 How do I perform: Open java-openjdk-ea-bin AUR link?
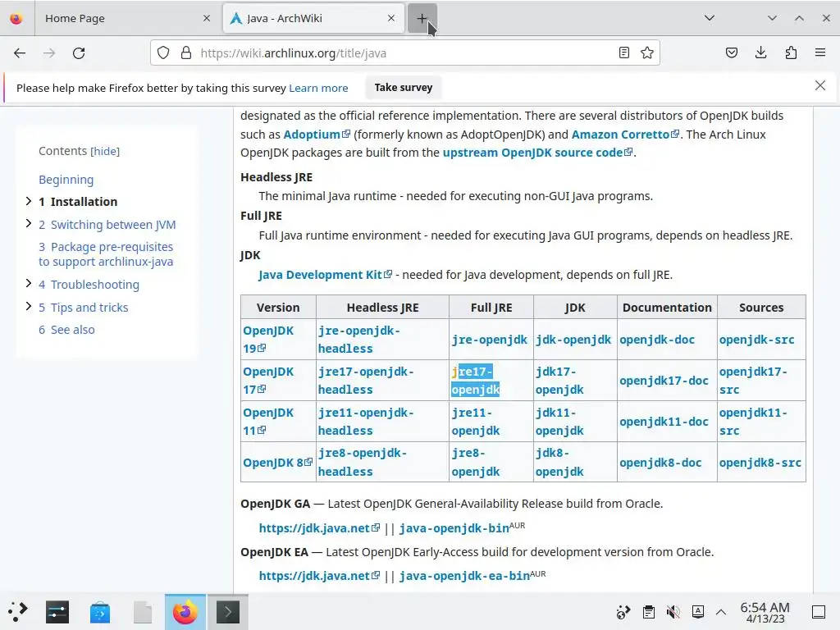coord(464,576)
